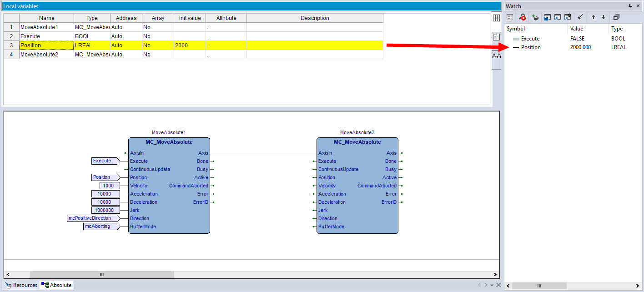Move watch item up with up arrow
The image size is (644, 292).
click(x=593, y=17)
